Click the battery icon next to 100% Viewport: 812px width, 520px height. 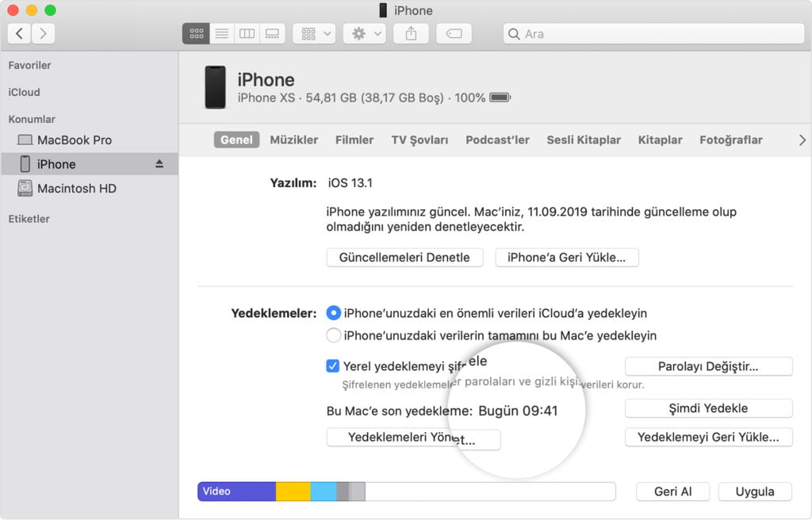click(500, 97)
